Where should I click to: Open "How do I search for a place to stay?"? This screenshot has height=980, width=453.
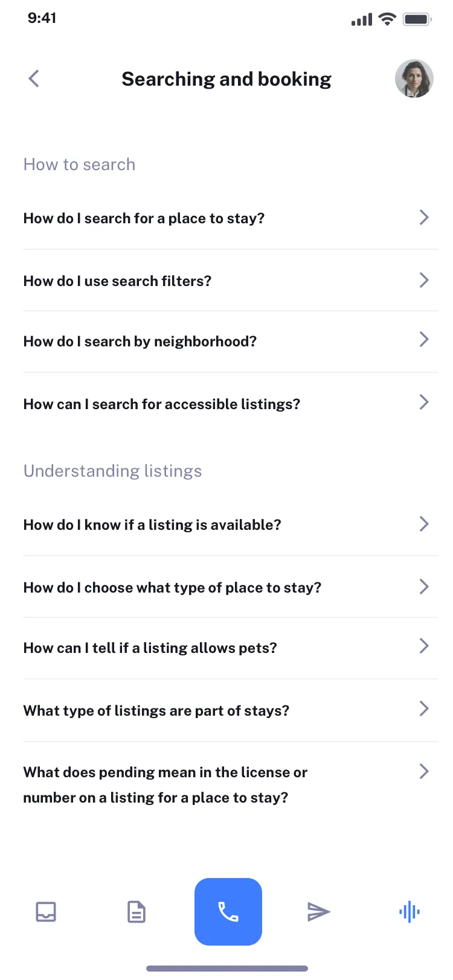(144, 218)
